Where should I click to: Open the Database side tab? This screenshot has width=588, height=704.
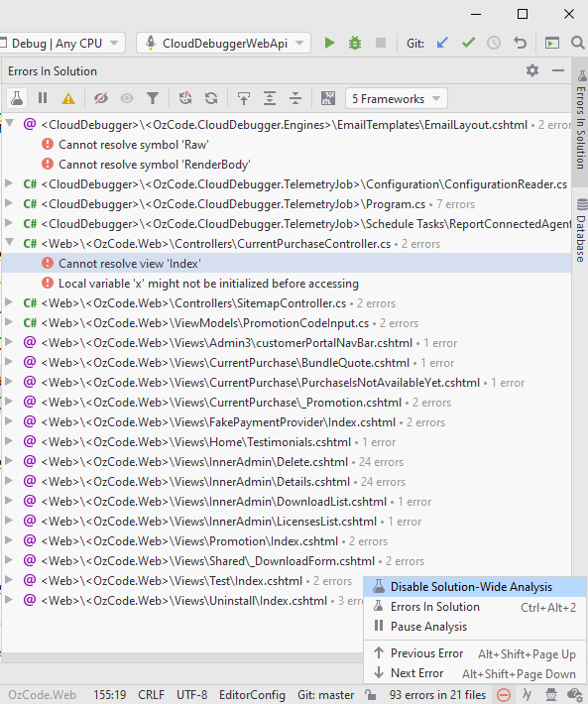coord(581,231)
